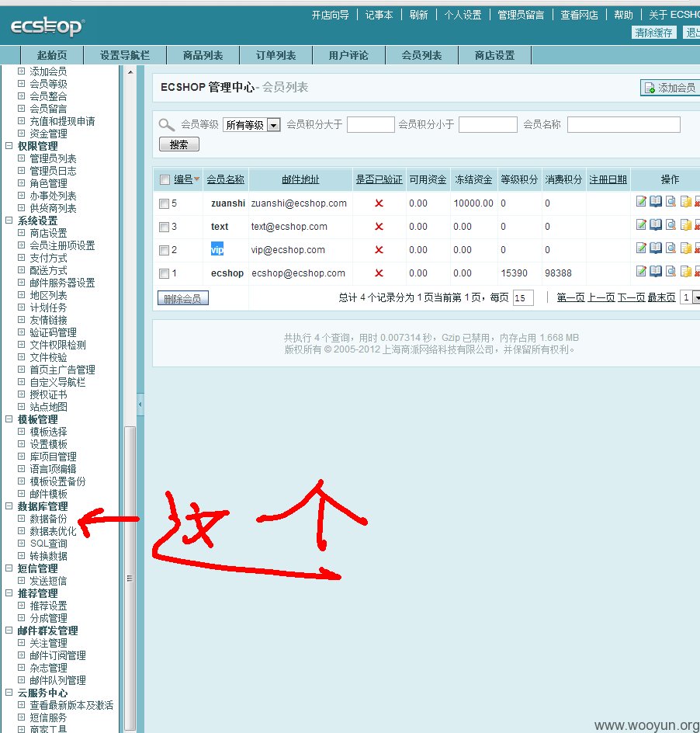Click the red X verification mark for vip@ecshop.com
This screenshot has width=700, height=733.
click(x=379, y=249)
